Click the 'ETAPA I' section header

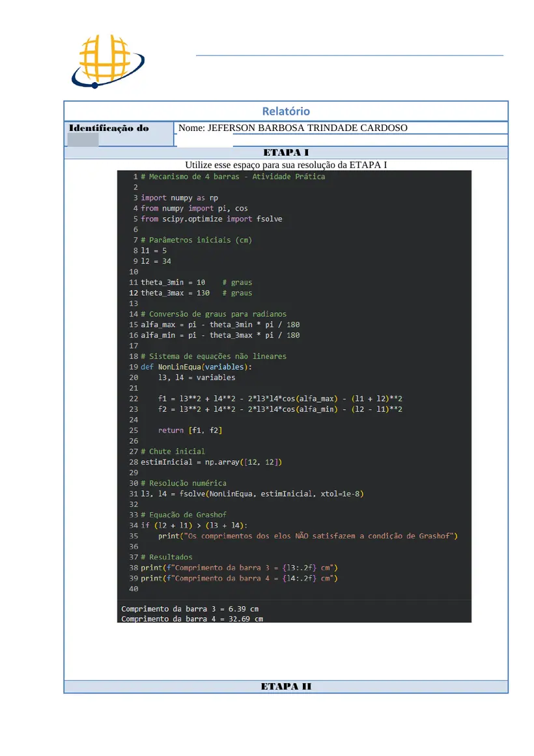tap(286, 153)
